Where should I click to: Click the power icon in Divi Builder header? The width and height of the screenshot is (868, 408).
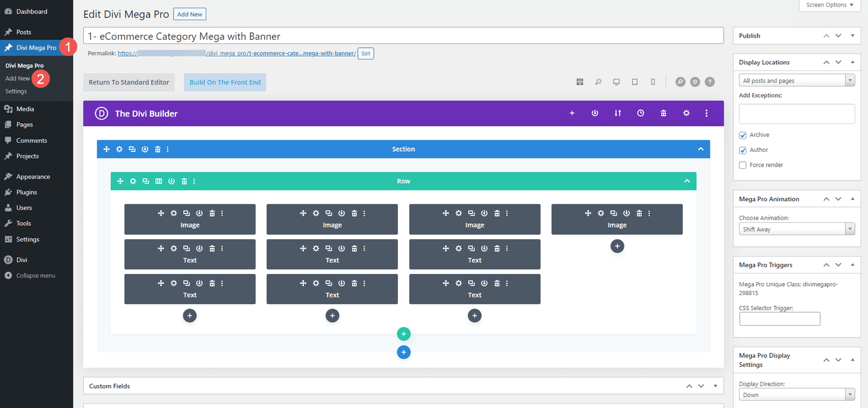(595, 113)
